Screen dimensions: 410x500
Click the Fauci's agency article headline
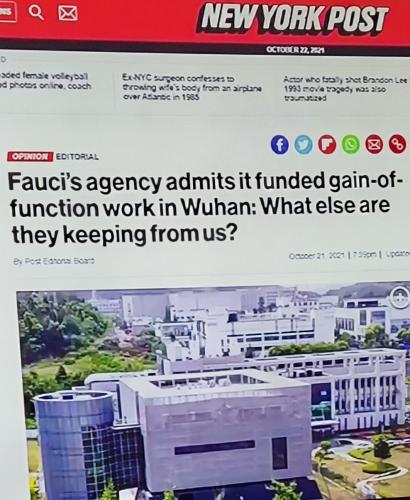pos(204,207)
